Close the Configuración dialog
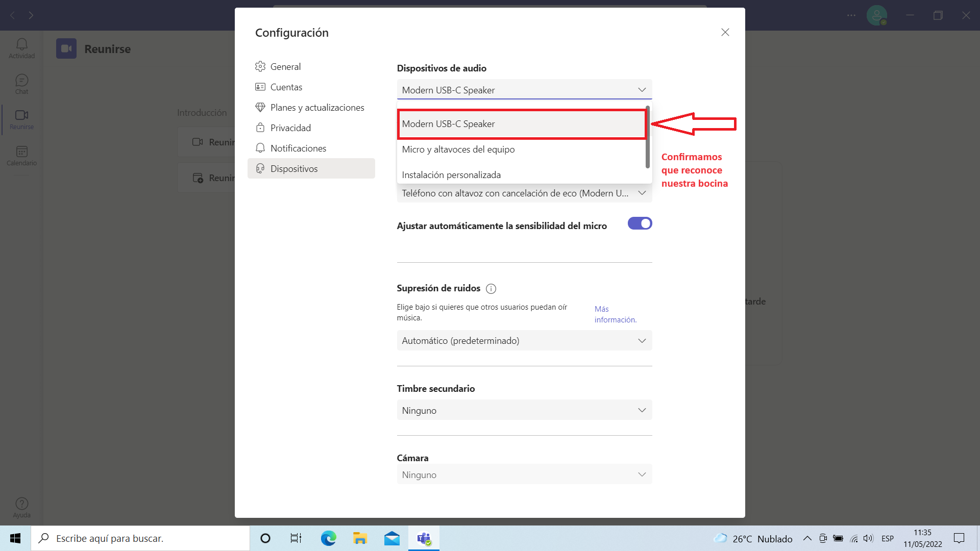The image size is (980, 551). pyautogui.click(x=725, y=32)
